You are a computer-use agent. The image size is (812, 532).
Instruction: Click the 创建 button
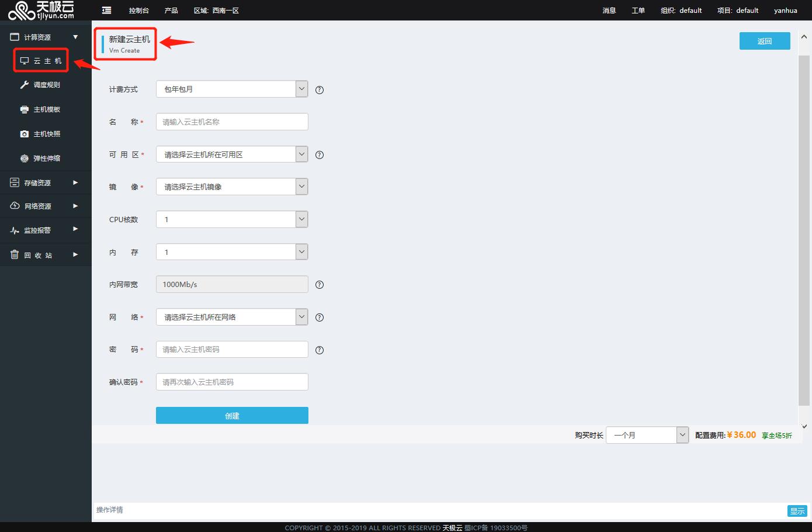[232, 416]
